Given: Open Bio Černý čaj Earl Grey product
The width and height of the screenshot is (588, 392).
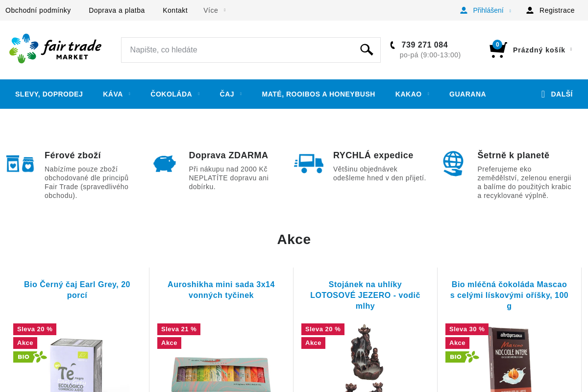Looking at the screenshot, I should 77,290.
